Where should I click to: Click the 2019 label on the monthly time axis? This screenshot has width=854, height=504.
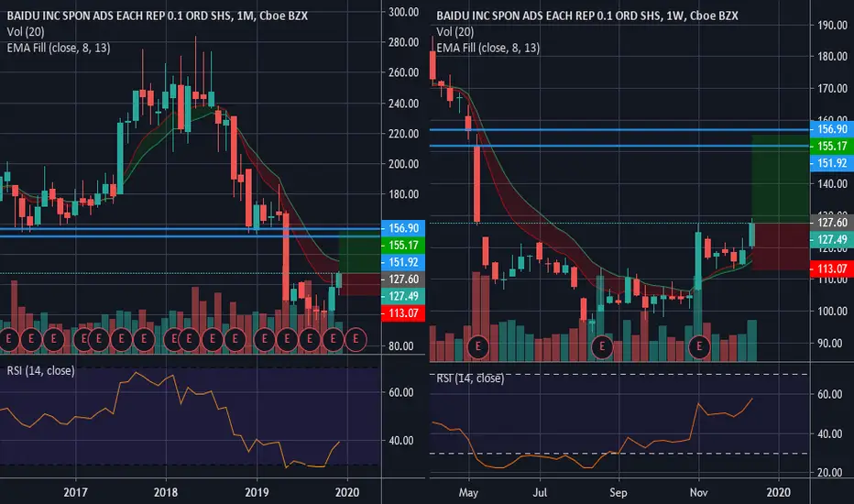coord(257,493)
